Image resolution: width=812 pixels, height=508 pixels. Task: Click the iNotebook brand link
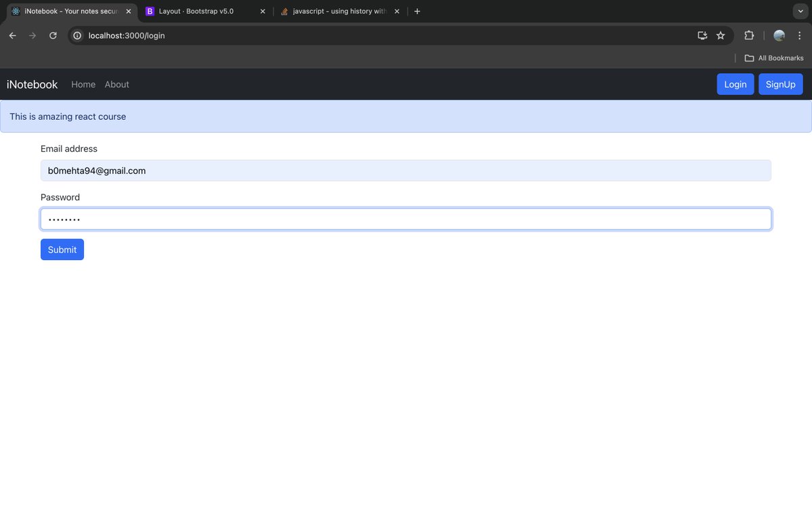32,85
